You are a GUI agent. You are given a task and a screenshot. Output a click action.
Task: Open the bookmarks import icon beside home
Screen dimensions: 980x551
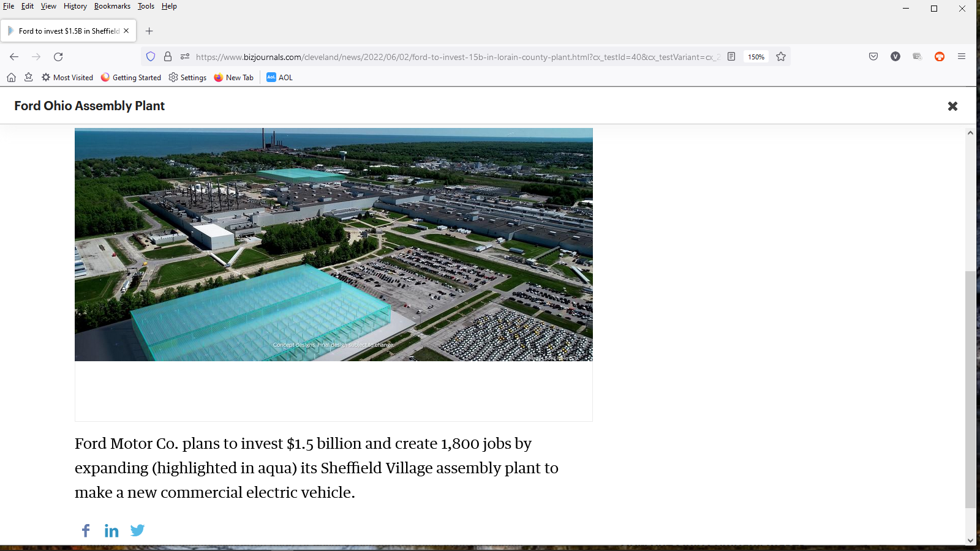tap(28, 78)
